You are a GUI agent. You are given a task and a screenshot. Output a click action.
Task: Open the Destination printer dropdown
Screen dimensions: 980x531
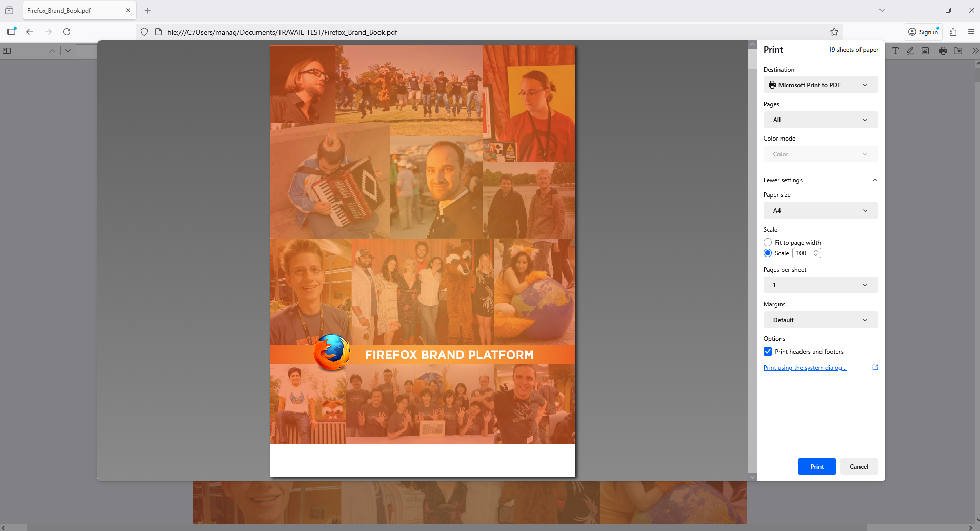click(820, 85)
